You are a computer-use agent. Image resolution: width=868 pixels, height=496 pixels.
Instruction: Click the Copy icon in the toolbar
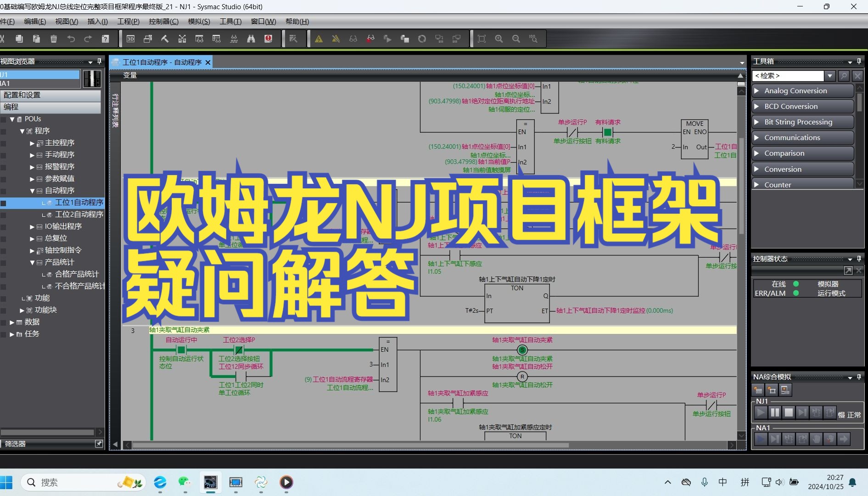(19, 39)
